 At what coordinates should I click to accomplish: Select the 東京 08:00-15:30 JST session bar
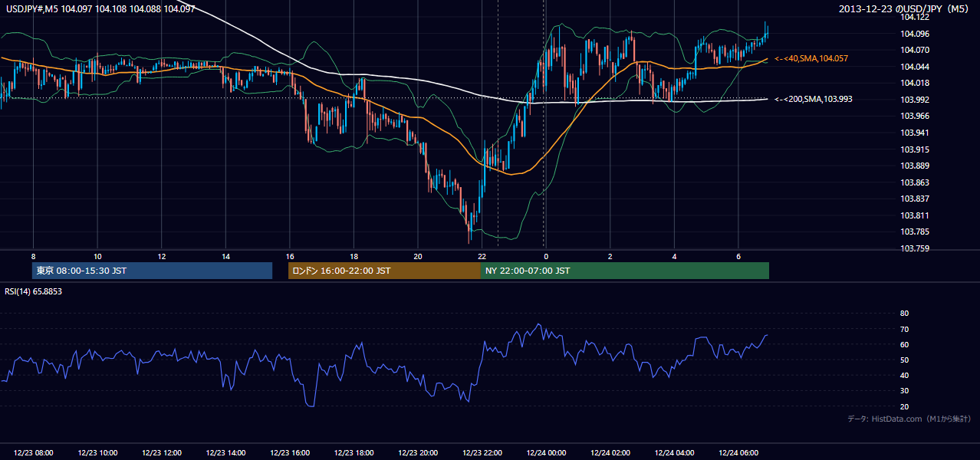pyautogui.click(x=152, y=271)
